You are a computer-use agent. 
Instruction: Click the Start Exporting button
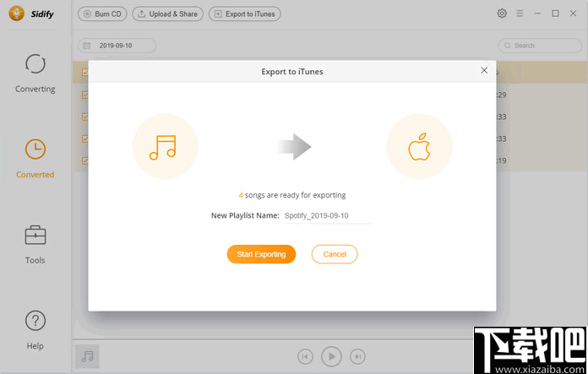[261, 254]
